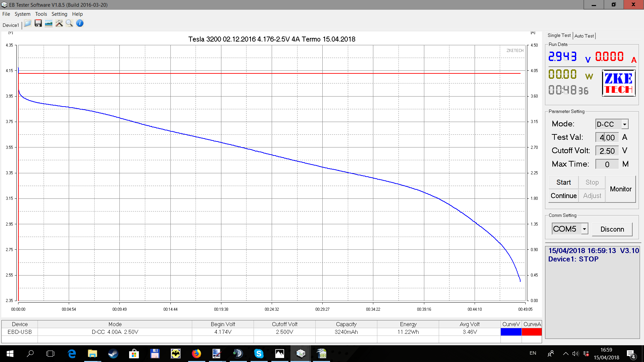The width and height of the screenshot is (644, 362).
Task: Open Firefox from the taskbar
Action: click(196, 353)
